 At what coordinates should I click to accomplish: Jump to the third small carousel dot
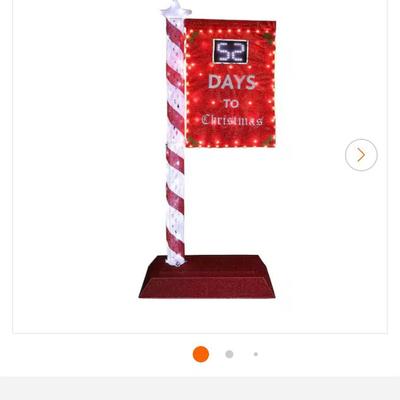point(256,354)
